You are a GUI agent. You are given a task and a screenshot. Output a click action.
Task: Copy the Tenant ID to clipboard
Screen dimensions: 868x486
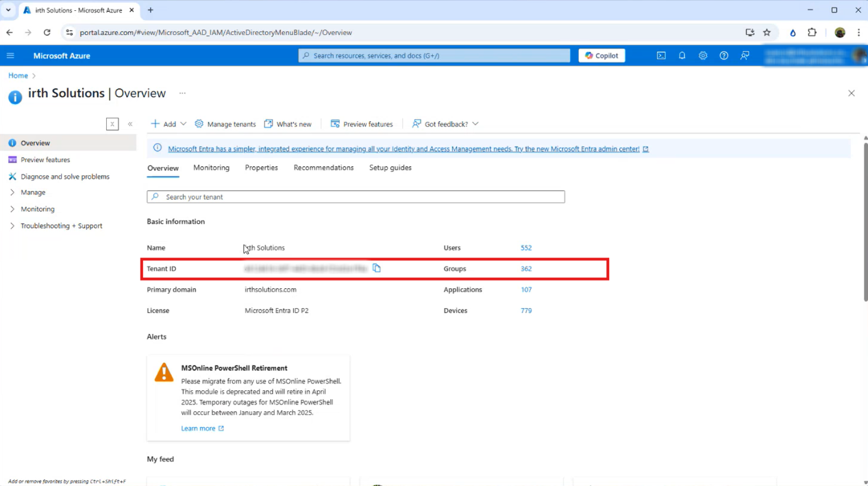377,268
